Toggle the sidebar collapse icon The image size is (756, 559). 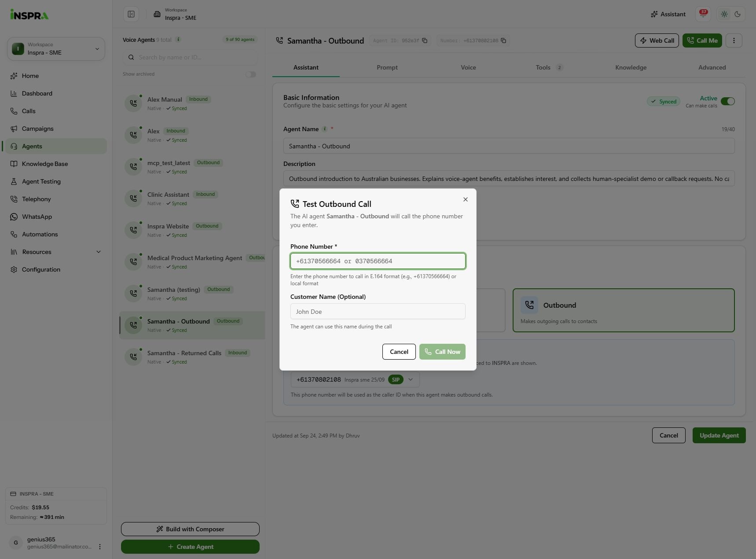point(131,14)
